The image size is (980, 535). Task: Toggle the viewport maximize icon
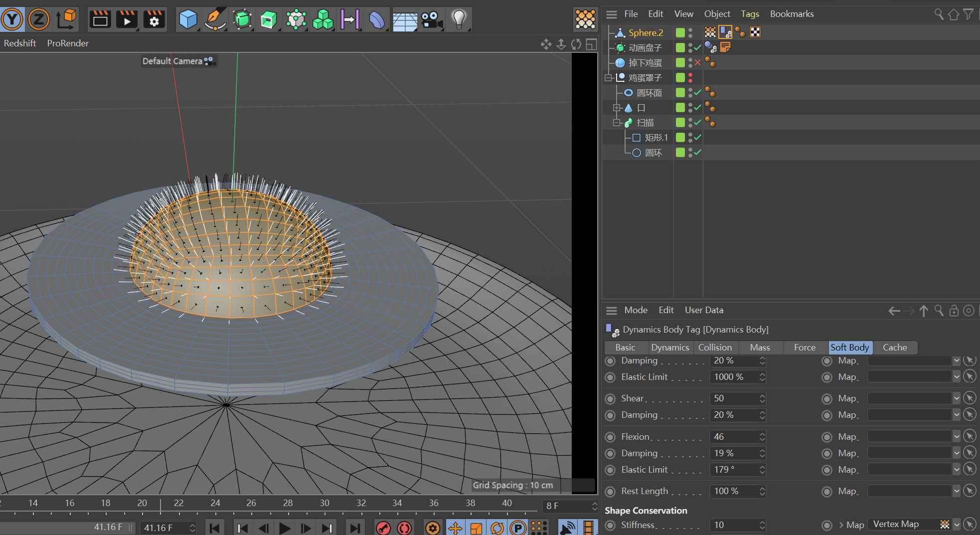[x=591, y=44]
